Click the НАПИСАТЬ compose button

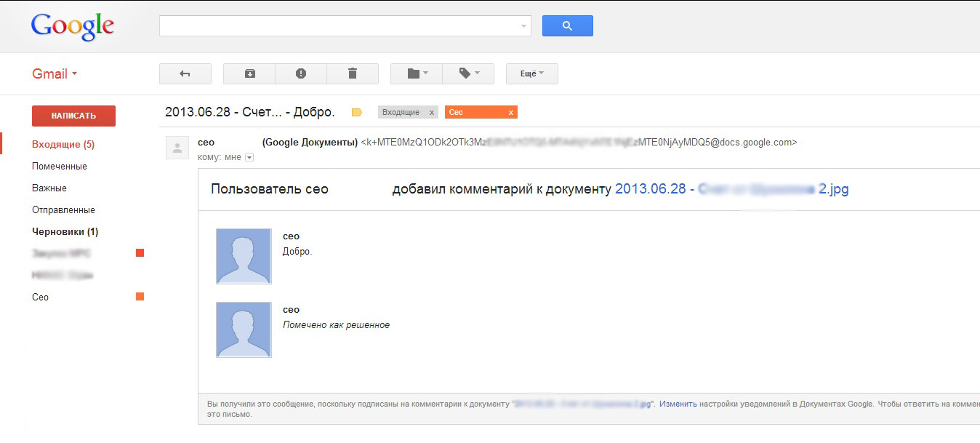[73, 115]
